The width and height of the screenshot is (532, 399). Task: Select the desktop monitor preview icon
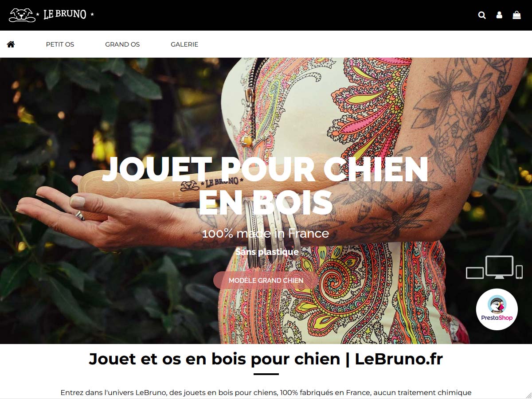[x=499, y=267]
